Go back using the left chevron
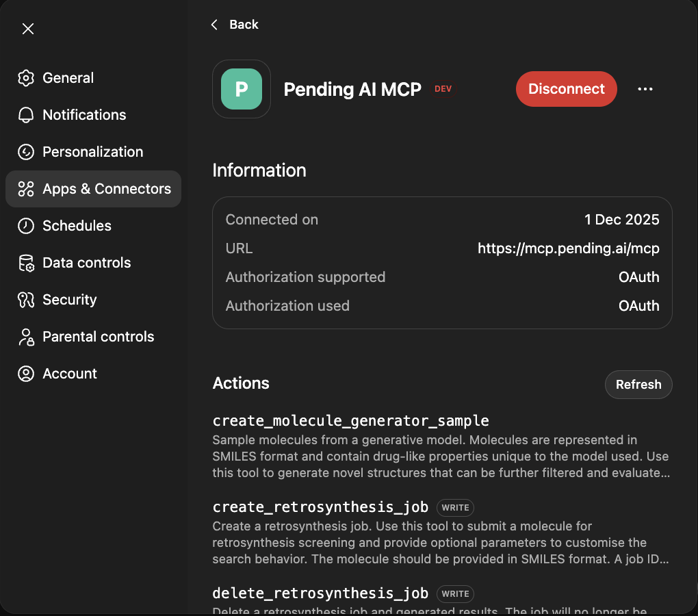The height and width of the screenshot is (616, 698). pyautogui.click(x=214, y=25)
